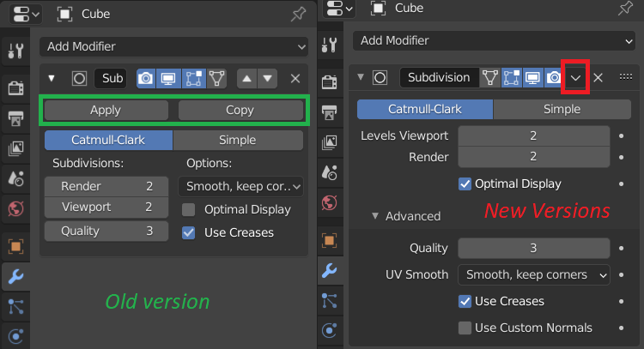Open Tool tab in old version sidebar
The width and height of the screenshot is (644, 349).
pos(15,51)
